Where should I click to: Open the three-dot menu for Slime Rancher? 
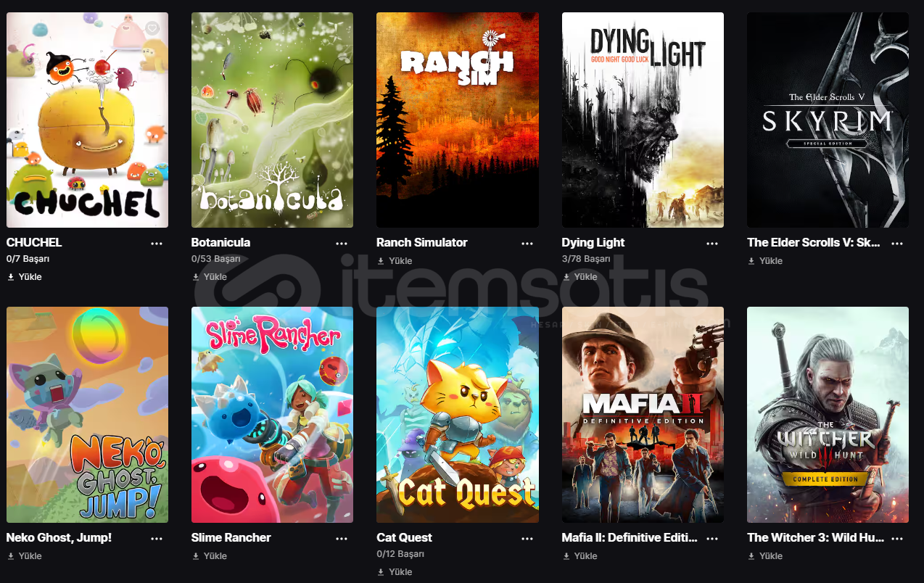pyautogui.click(x=342, y=538)
